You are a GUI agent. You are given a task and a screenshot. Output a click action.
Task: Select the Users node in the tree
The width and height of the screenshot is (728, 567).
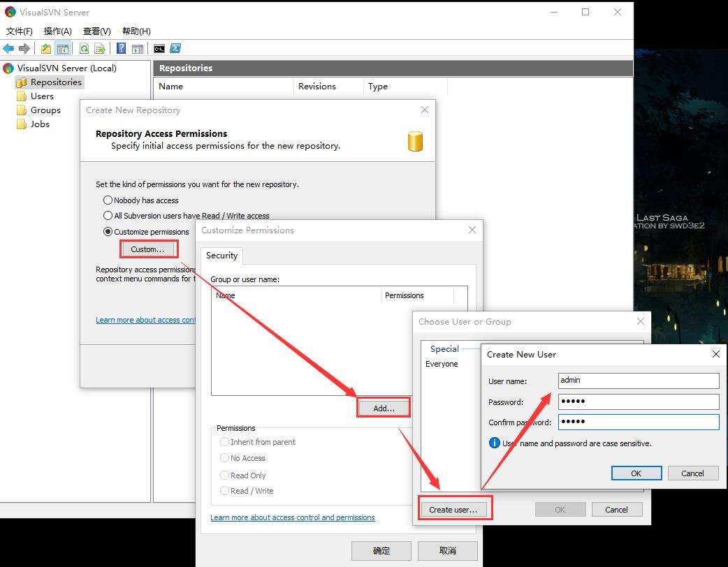pos(42,96)
